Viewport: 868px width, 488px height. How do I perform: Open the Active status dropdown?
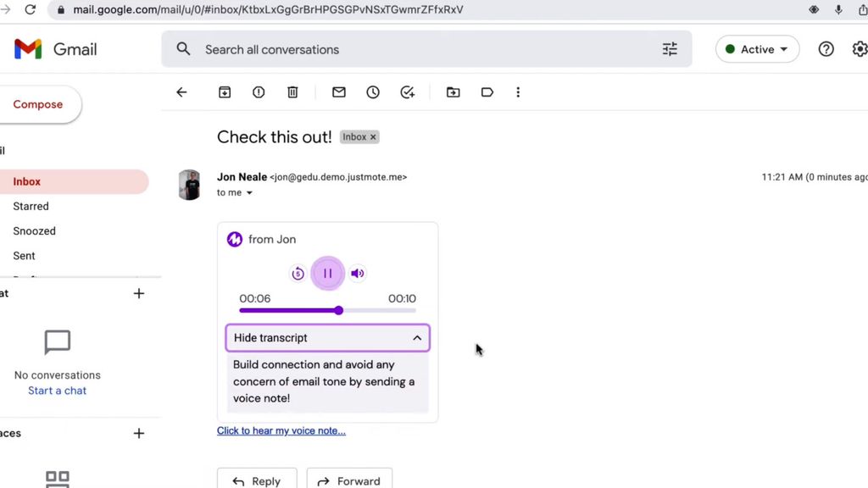(x=757, y=49)
